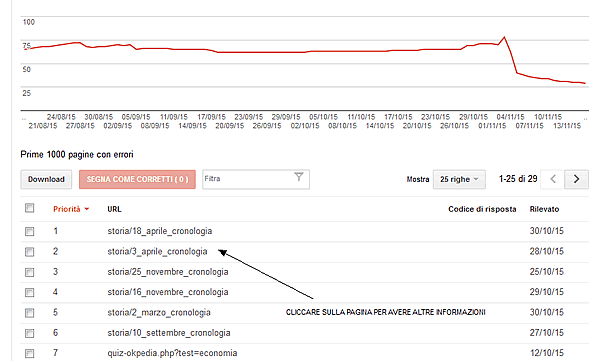This screenshot has width=600, height=361.
Task: Go to previous page of results
Action: 553,179
